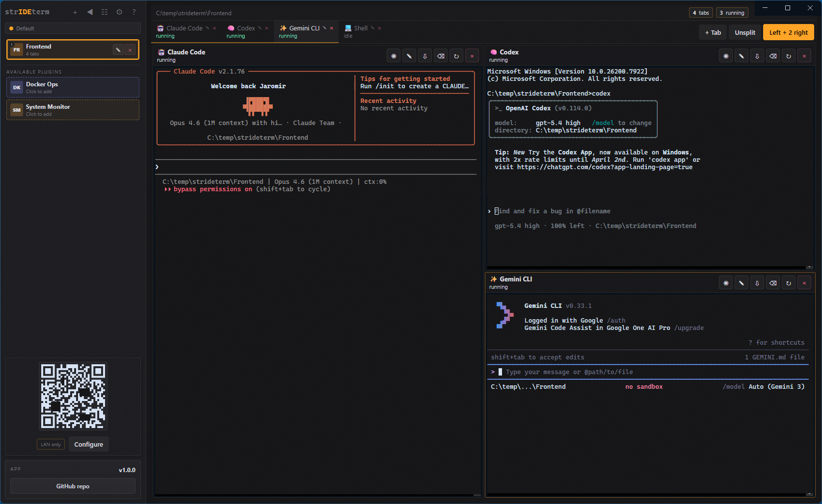Open the Default workspace selector

[x=73, y=28]
